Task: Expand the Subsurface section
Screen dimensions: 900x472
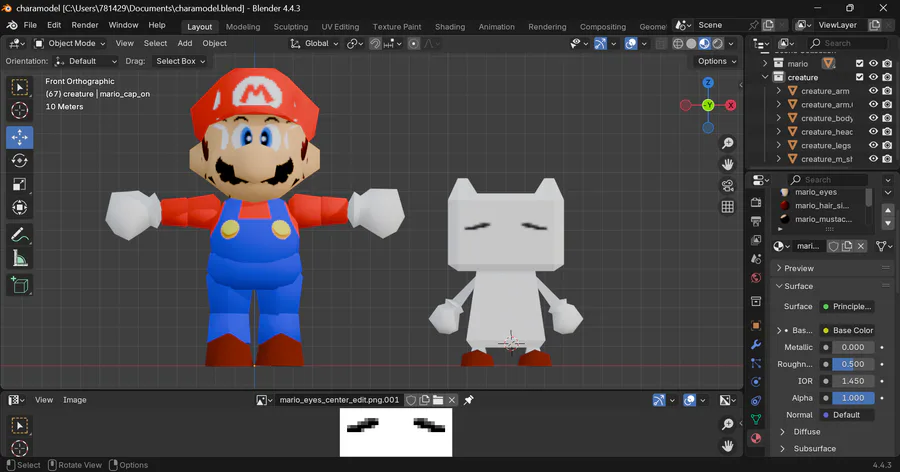Action: tap(814, 449)
